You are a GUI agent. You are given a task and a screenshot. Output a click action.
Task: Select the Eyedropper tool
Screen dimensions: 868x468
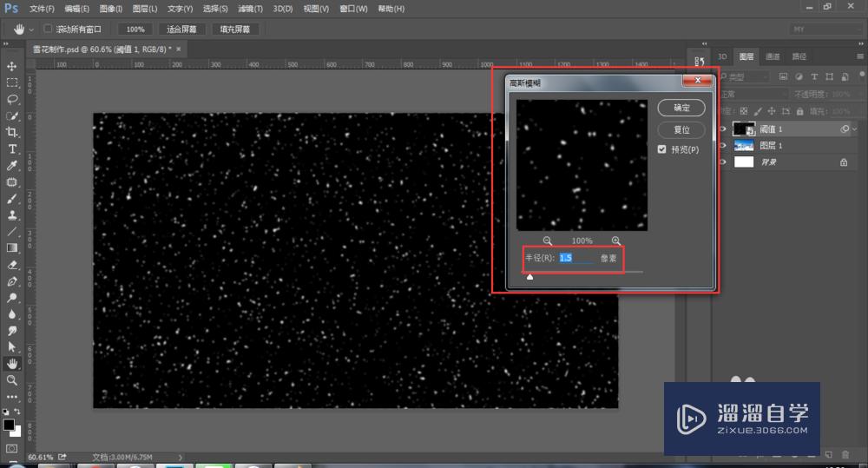point(11,166)
